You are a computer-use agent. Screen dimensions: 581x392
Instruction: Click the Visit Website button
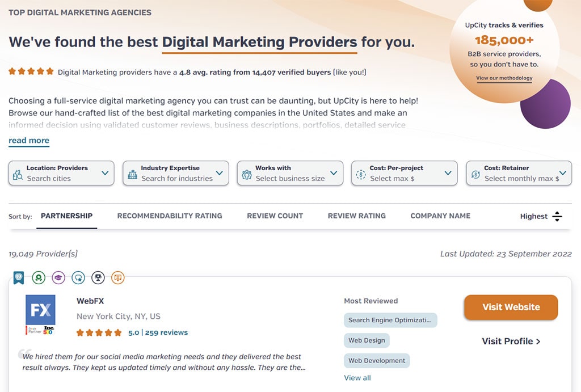[511, 307]
